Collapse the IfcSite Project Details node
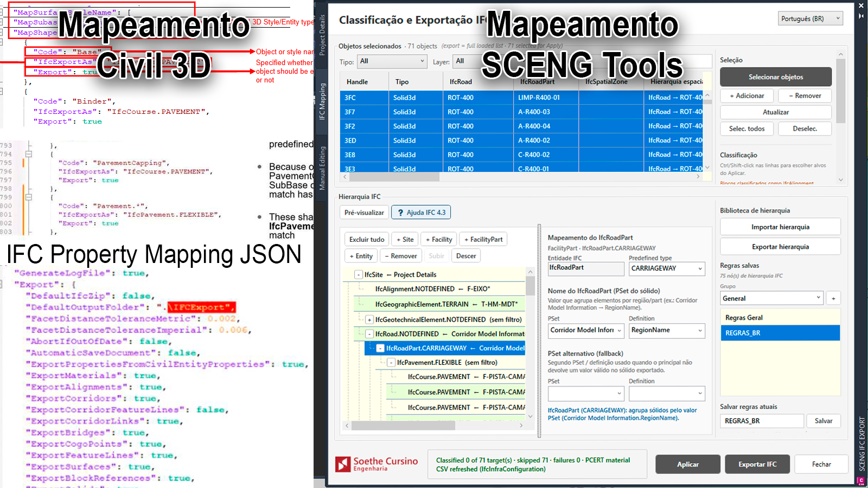The height and width of the screenshot is (488, 868). (x=359, y=275)
